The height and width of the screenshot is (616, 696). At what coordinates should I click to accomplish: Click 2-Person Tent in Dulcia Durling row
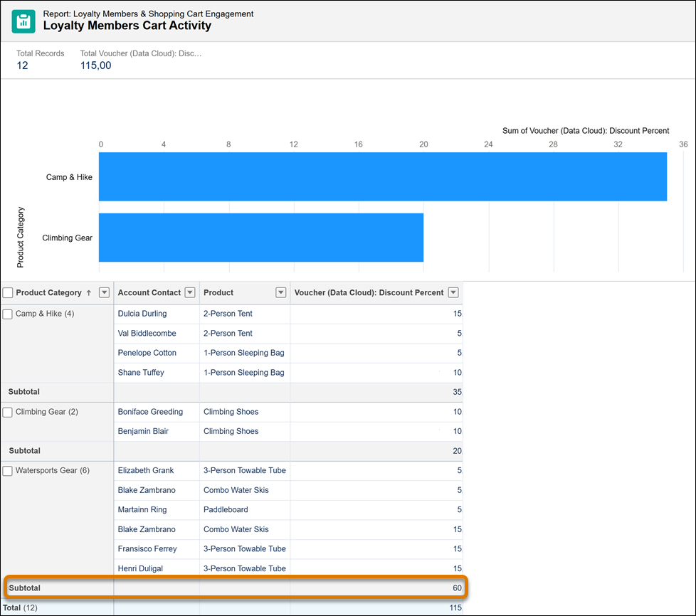pyautogui.click(x=228, y=314)
